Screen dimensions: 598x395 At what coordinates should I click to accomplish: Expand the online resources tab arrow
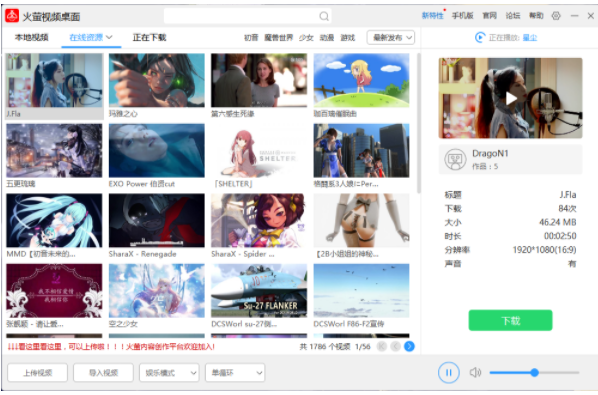109,37
